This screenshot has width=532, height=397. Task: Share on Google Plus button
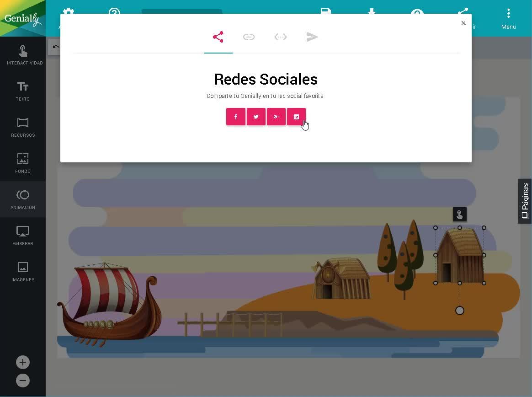tap(276, 117)
